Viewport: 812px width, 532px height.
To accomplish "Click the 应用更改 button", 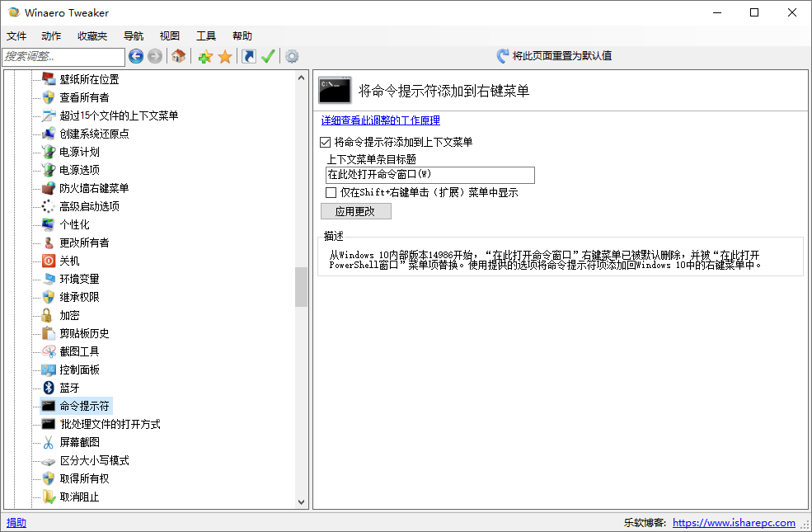I will [x=355, y=211].
